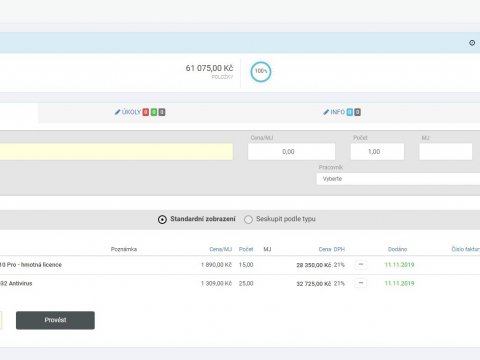Select the Standardní zobrazení radio button

162,220
